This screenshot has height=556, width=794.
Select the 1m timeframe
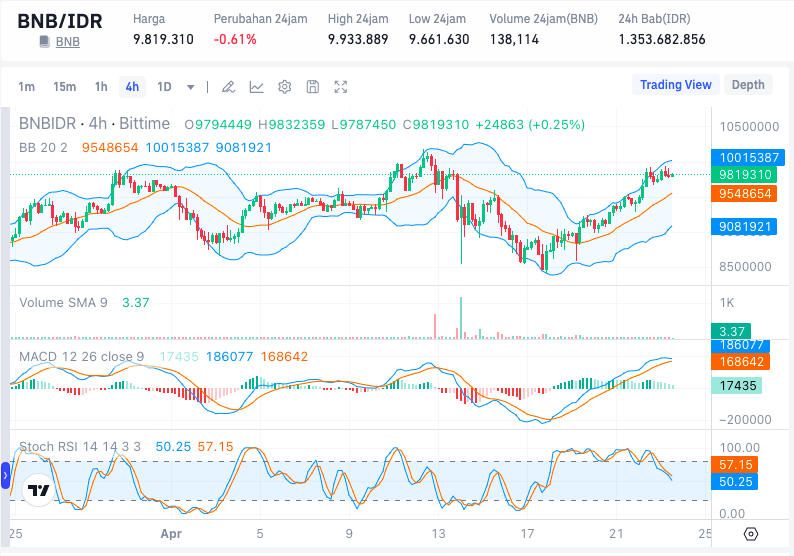pos(26,87)
